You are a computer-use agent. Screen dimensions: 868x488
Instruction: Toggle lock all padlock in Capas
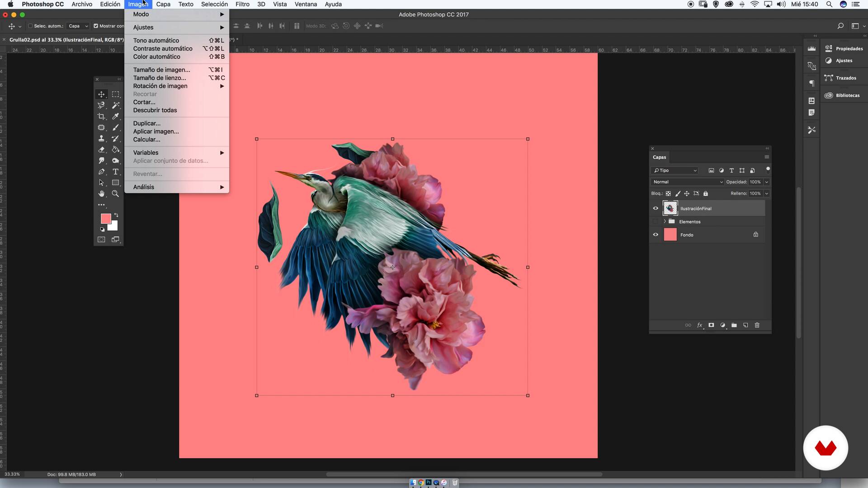(706, 193)
